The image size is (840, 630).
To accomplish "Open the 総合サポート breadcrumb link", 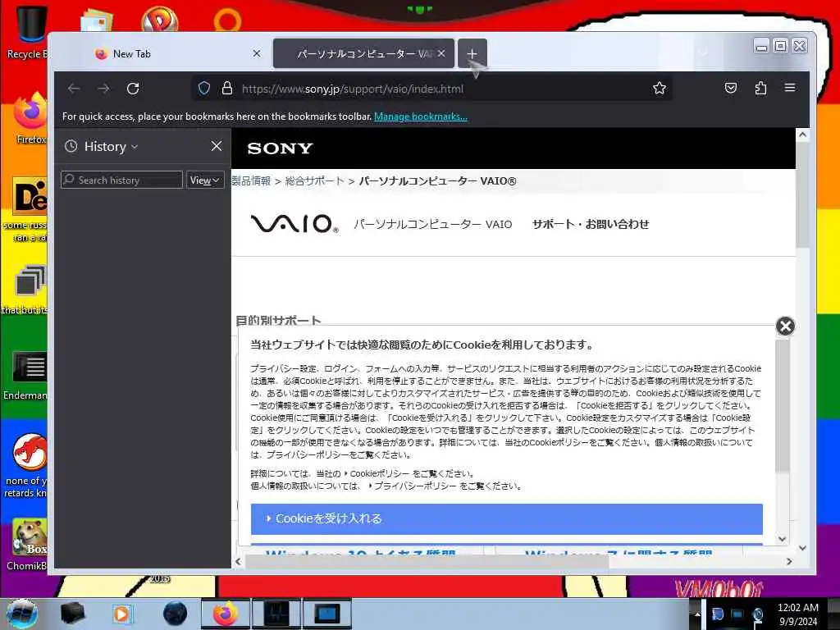I will click(x=314, y=180).
